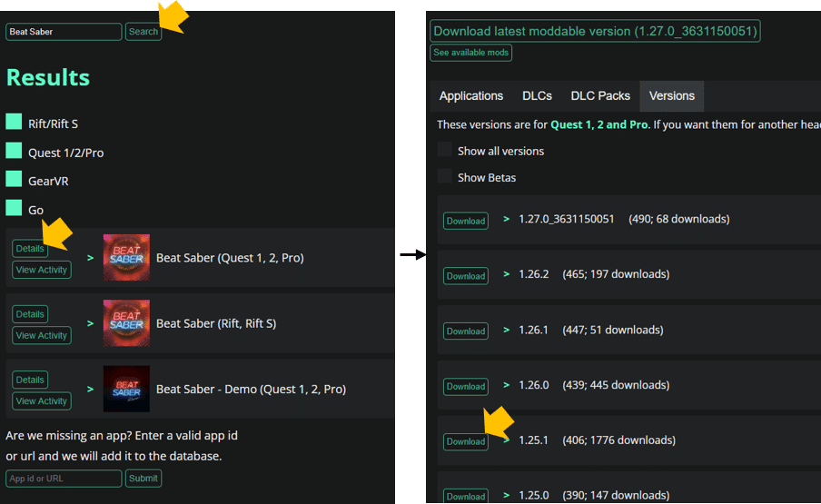View Activity for Beat Saber (Quest 1, 2, Pro)

tap(42, 270)
